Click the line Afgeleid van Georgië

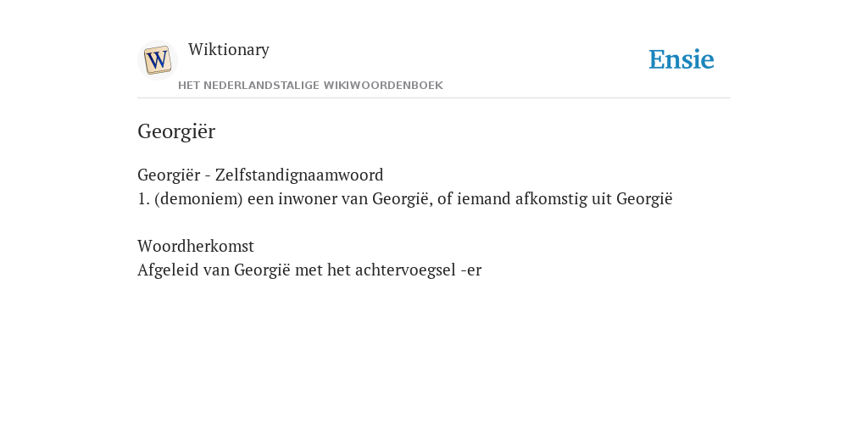point(309,270)
